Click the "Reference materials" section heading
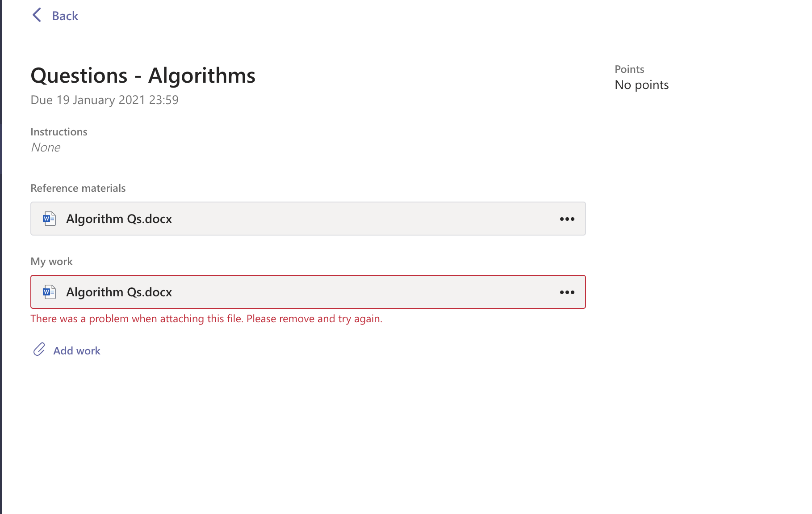 78,188
